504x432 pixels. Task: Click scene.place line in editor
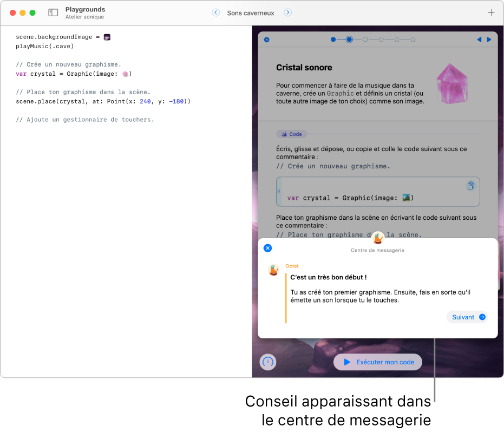point(103,102)
